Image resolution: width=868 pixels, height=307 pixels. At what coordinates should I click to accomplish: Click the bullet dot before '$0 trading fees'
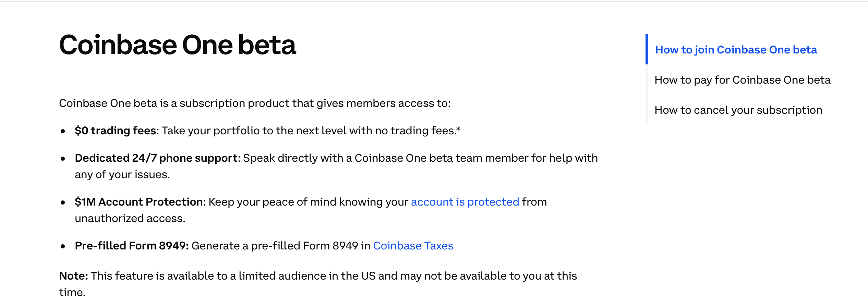coord(63,131)
